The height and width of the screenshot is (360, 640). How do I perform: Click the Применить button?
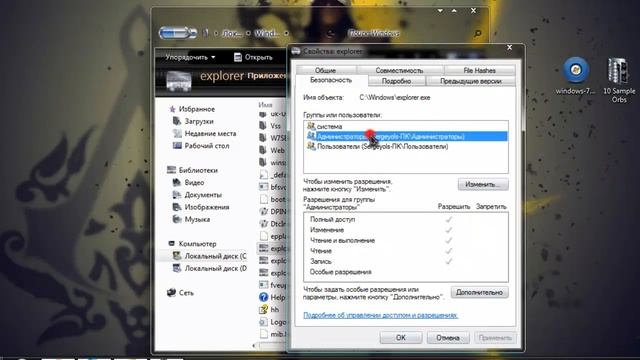point(495,338)
